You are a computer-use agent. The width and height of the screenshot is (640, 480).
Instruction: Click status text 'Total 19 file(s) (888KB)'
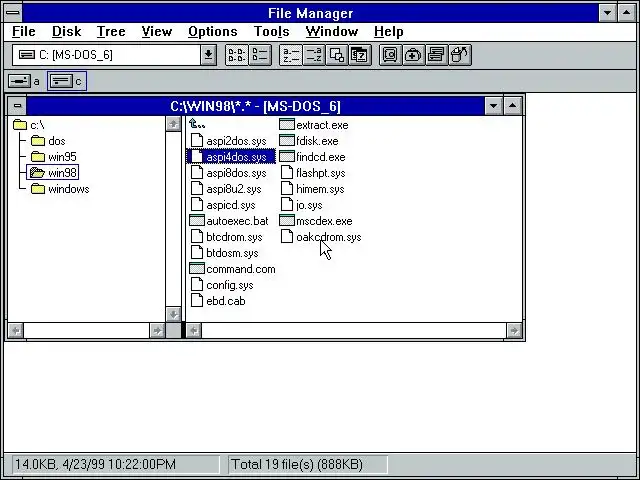(x=297, y=464)
